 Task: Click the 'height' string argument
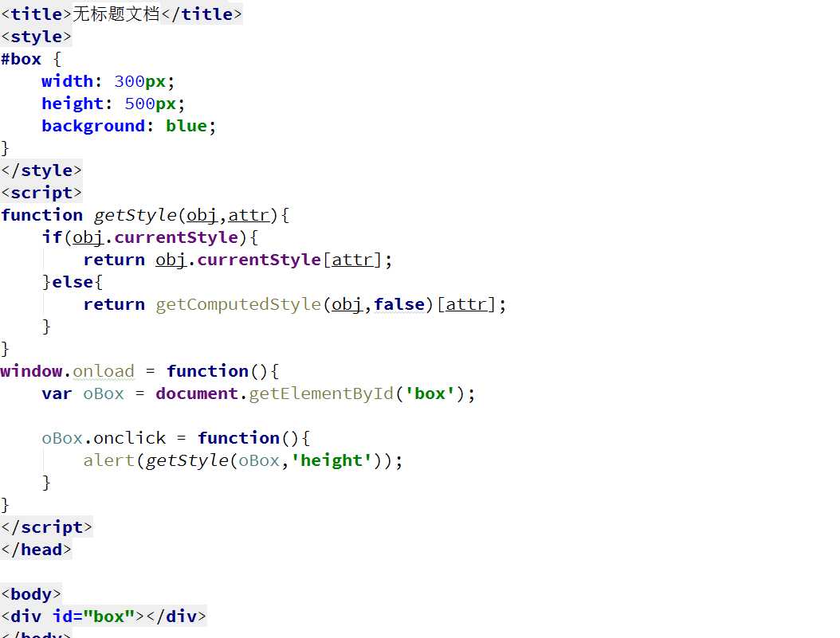click(x=332, y=460)
